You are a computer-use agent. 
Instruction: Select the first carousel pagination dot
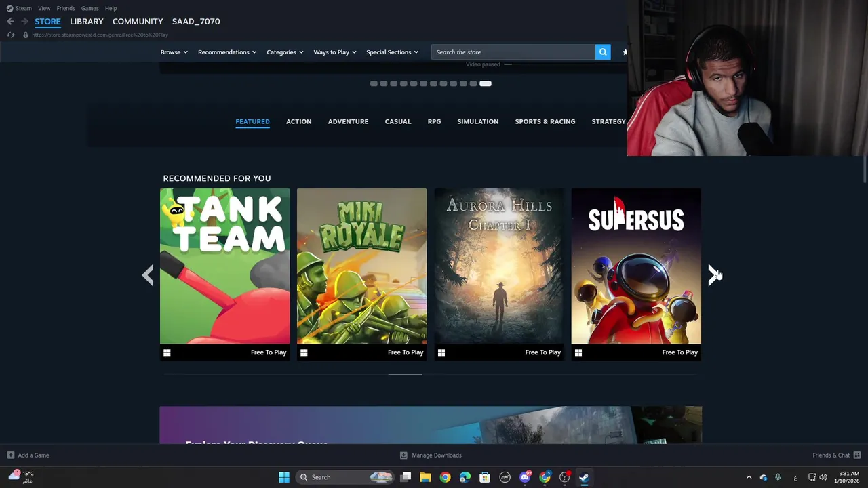[x=374, y=83]
